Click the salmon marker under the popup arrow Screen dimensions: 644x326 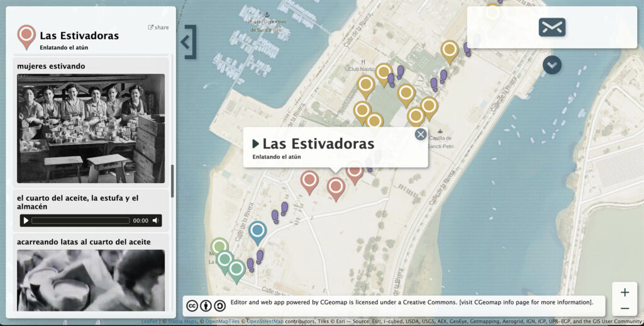tap(336, 187)
